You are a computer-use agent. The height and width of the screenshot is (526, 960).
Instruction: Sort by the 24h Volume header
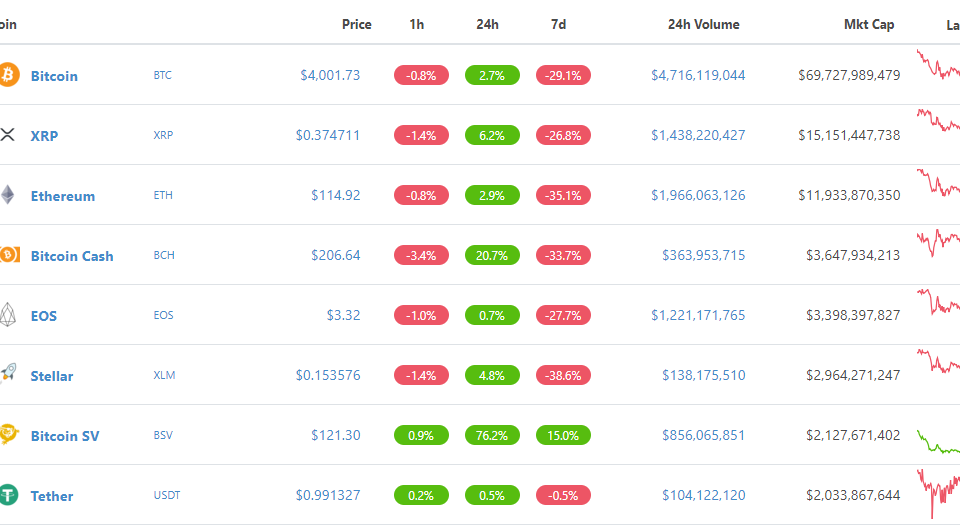click(x=703, y=24)
